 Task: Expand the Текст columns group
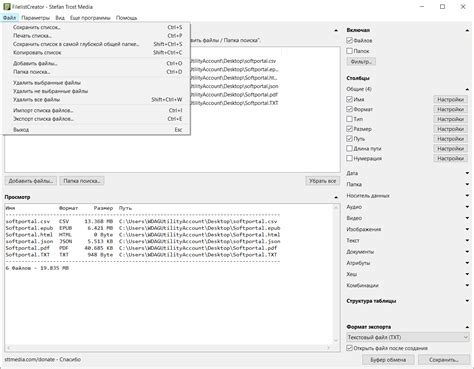[x=467, y=240]
